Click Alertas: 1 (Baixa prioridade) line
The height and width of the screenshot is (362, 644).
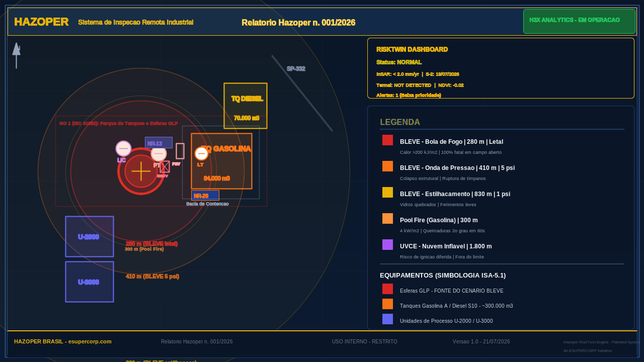pos(409,95)
